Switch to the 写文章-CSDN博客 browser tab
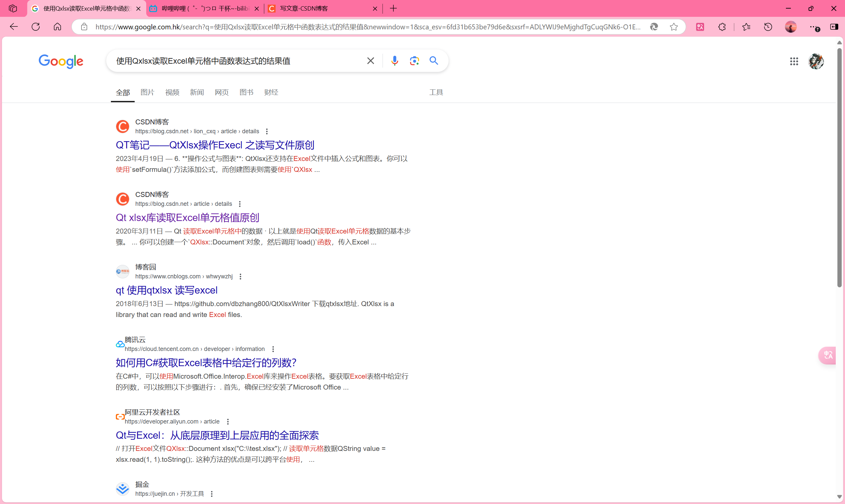Image resolution: width=845 pixels, height=504 pixels. [x=303, y=9]
